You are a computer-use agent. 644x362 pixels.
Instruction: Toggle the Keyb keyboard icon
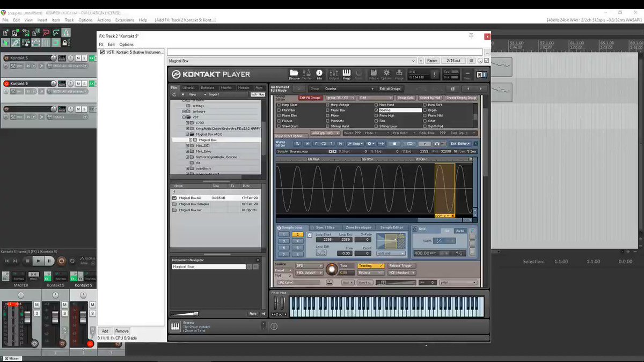click(347, 74)
